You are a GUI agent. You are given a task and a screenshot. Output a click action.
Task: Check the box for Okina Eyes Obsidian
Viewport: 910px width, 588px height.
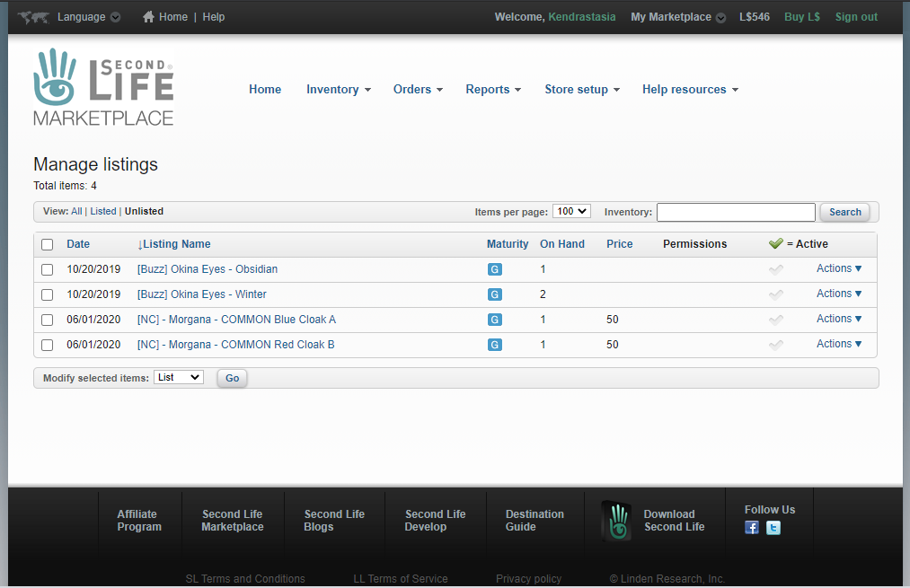coord(47,269)
